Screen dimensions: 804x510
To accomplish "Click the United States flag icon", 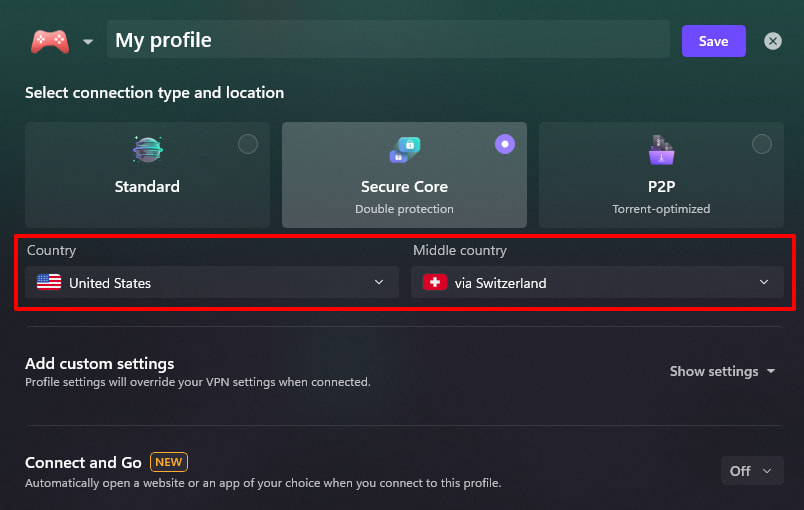I will pyautogui.click(x=49, y=282).
